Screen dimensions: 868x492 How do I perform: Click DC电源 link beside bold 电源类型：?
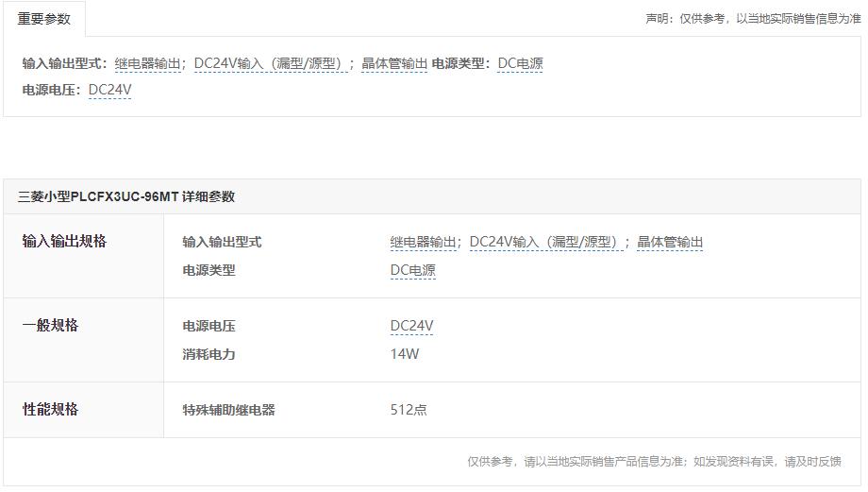[521, 63]
